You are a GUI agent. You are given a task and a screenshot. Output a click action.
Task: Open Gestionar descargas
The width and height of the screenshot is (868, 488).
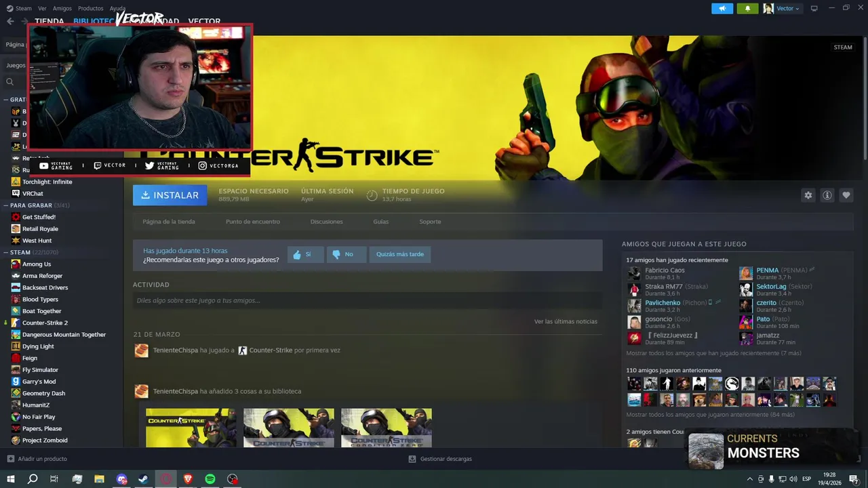point(440,459)
